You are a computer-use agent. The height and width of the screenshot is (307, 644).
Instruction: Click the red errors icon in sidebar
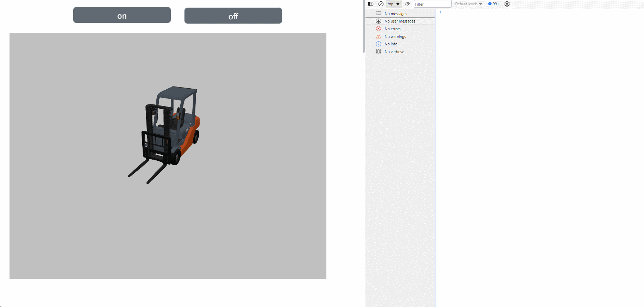(379, 29)
